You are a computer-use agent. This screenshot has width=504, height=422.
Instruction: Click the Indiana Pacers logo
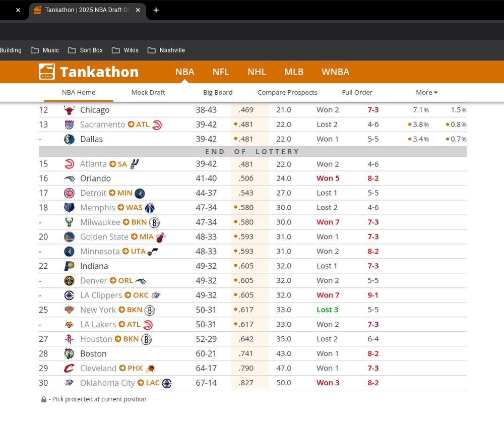point(69,266)
